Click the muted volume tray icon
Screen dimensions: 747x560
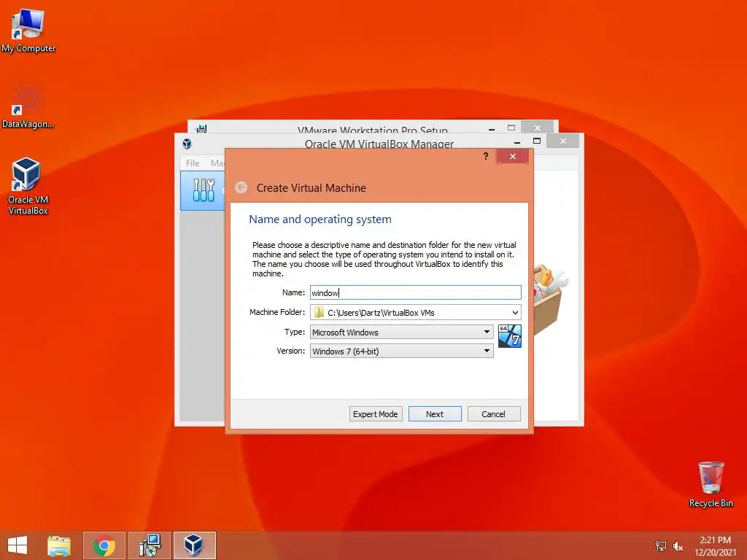pos(678,545)
